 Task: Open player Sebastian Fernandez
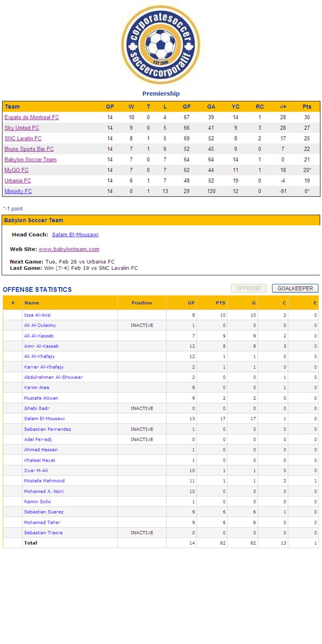[x=47, y=429]
